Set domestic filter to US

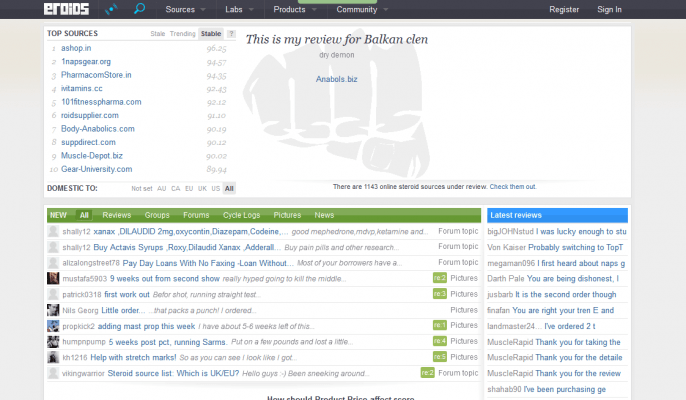click(216, 189)
